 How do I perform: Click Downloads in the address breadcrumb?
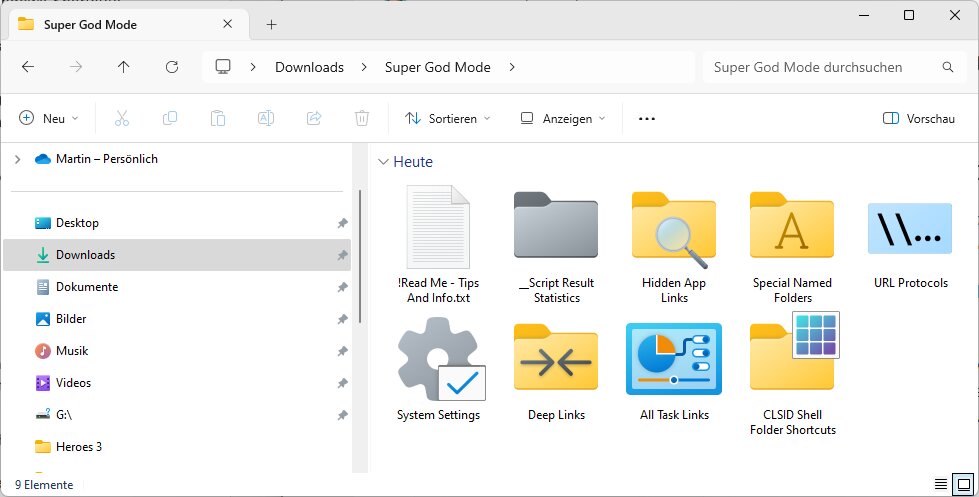click(309, 67)
